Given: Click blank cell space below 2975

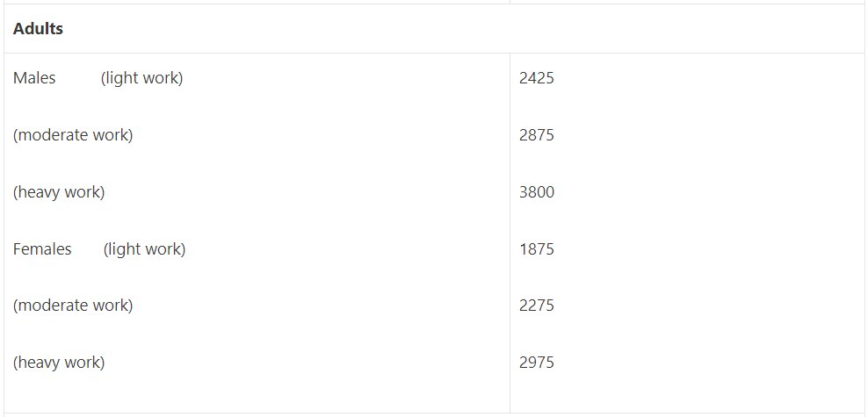Looking at the screenshot, I should (x=685, y=393).
